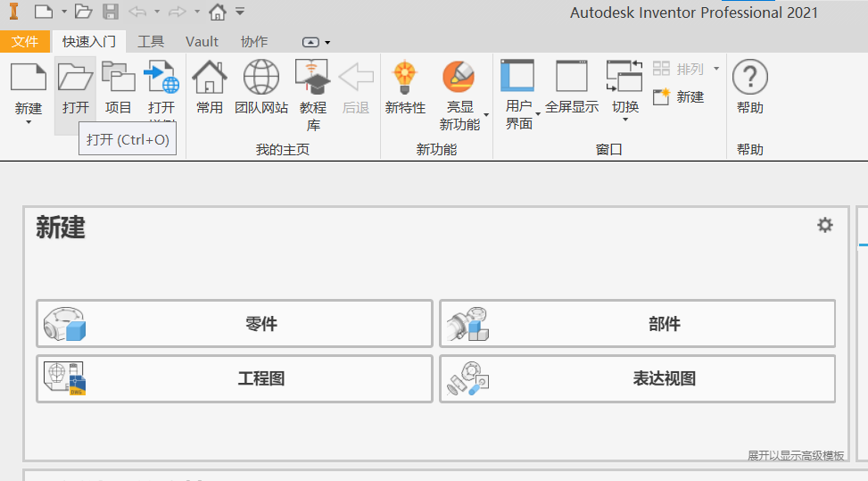Create a new 表达视图 presentation
The width and height of the screenshot is (868, 481).
point(637,378)
